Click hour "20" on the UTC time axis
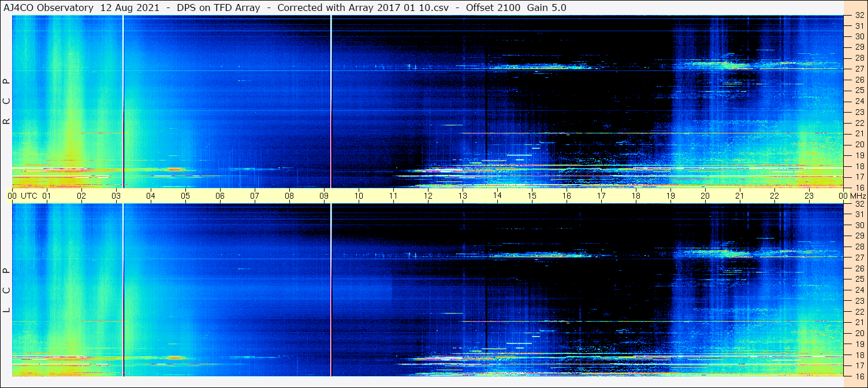The height and width of the screenshot is (388, 868). tap(705, 196)
